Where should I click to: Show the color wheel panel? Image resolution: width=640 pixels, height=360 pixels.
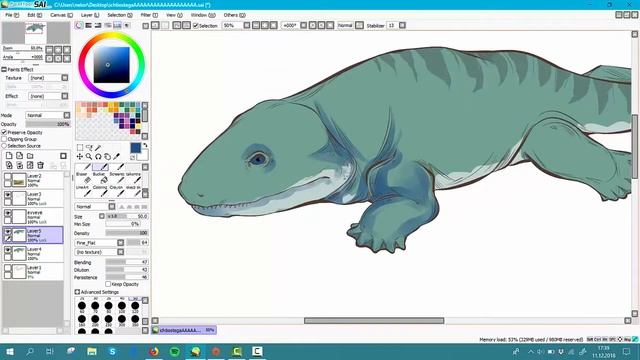pyautogui.click(x=79, y=25)
